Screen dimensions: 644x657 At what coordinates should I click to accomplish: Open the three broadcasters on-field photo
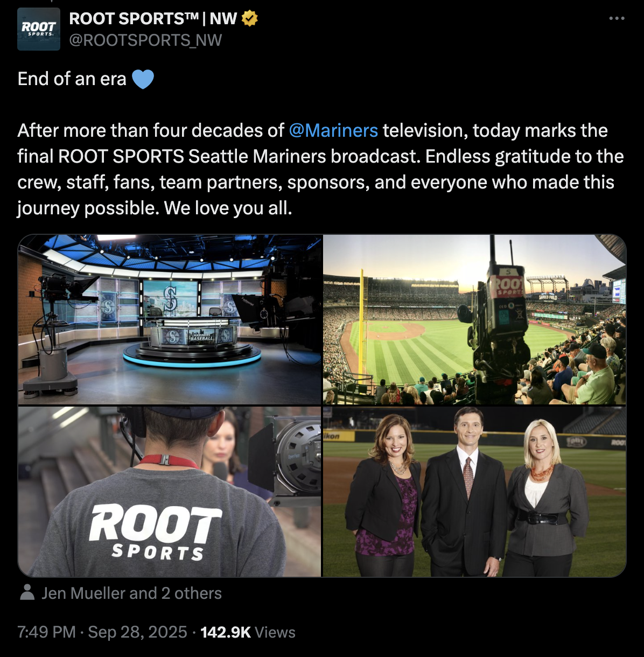point(474,492)
